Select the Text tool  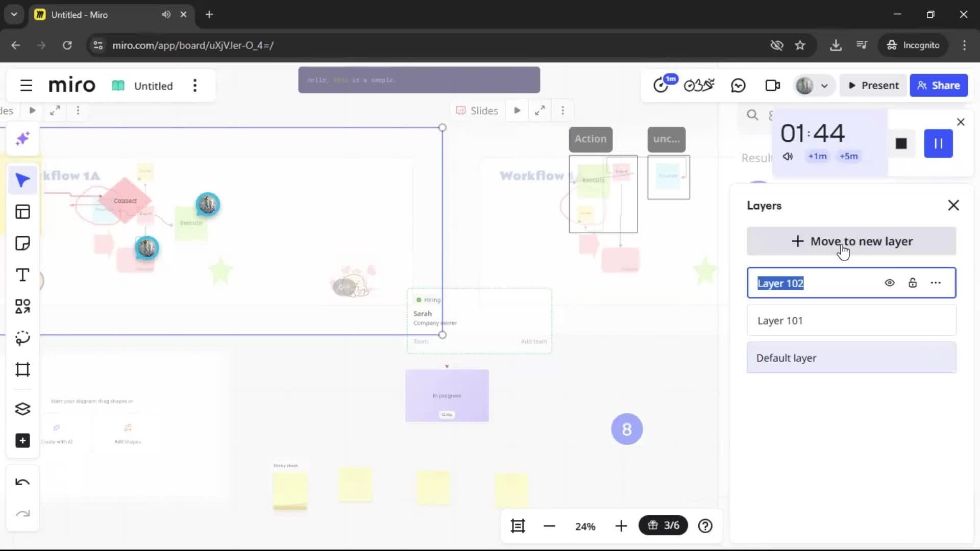click(x=22, y=275)
